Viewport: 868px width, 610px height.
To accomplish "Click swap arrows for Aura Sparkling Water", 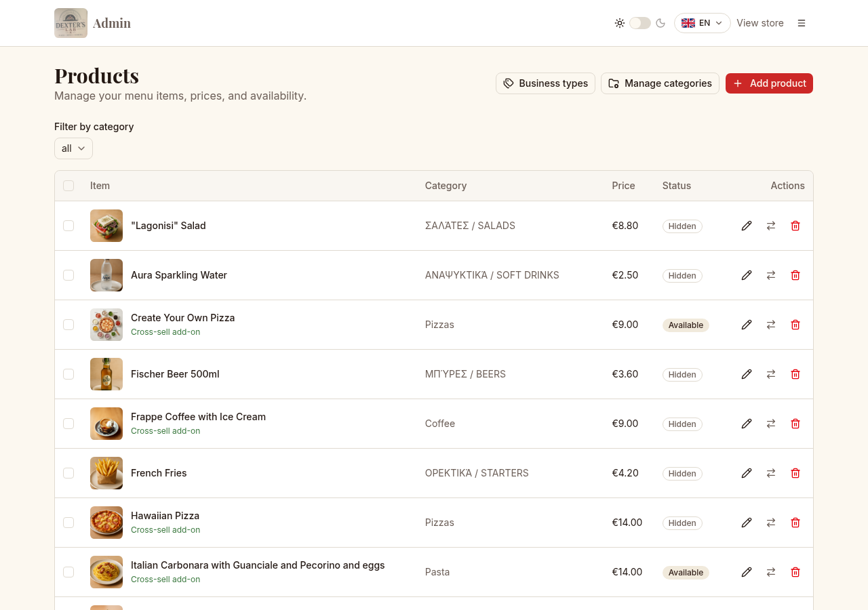I will coord(771,275).
